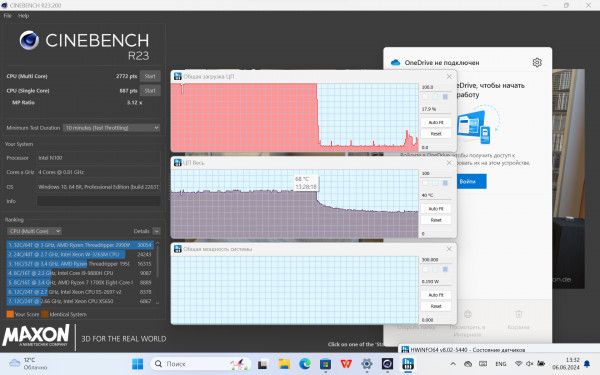
Task: Open the Help menu
Action: pyautogui.click(x=23, y=16)
